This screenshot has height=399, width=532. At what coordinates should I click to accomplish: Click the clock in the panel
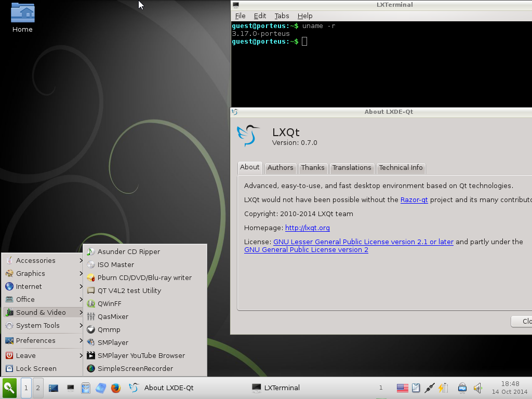(x=510, y=388)
